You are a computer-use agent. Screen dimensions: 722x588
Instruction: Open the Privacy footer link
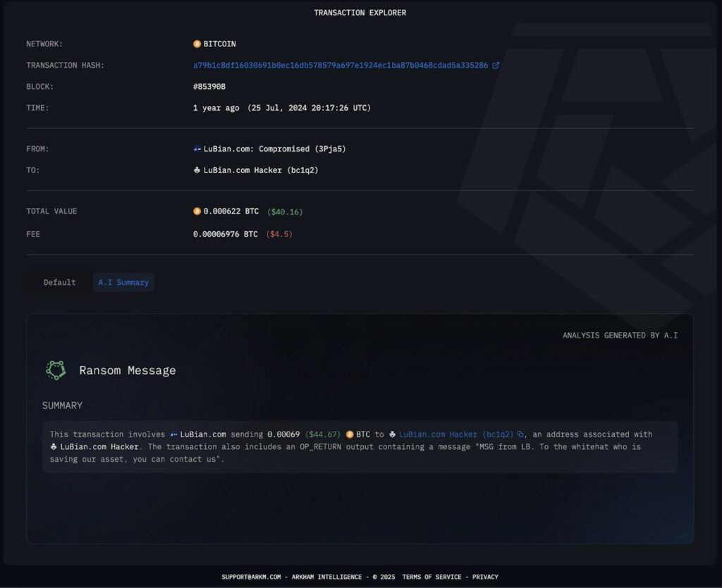tap(485, 577)
